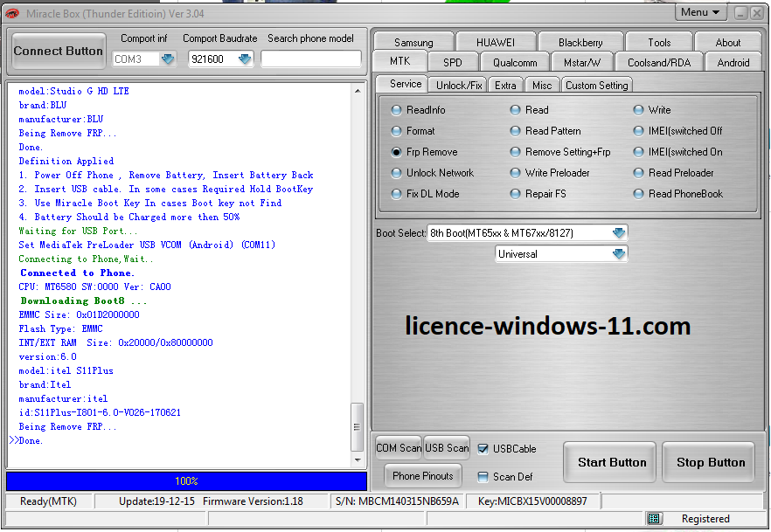The width and height of the screenshot is (771, 532).
Task: Open the Menu in the title bar
Action: [x=701, y=12]
